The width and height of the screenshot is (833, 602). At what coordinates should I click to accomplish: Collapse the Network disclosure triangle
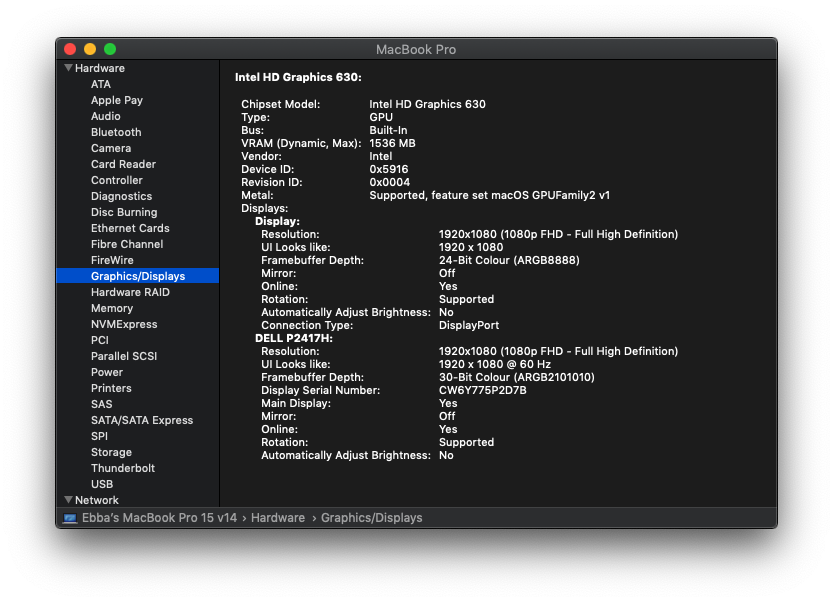[x=68, y=500]
